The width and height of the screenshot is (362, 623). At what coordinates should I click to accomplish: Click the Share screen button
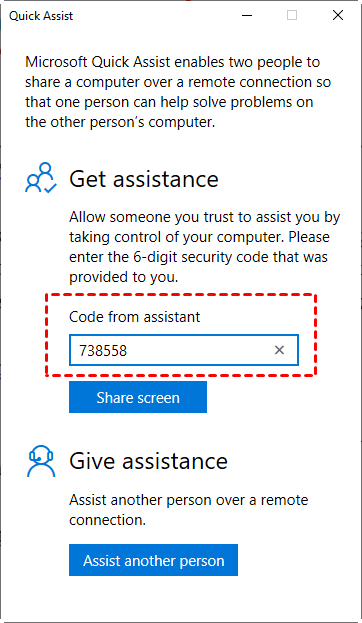(x=138, y=397)
